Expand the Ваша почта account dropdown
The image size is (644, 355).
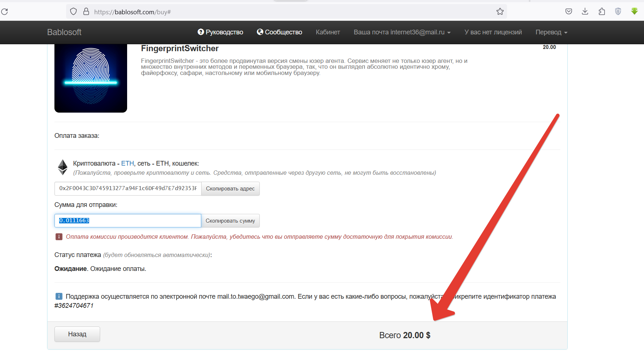402,32
